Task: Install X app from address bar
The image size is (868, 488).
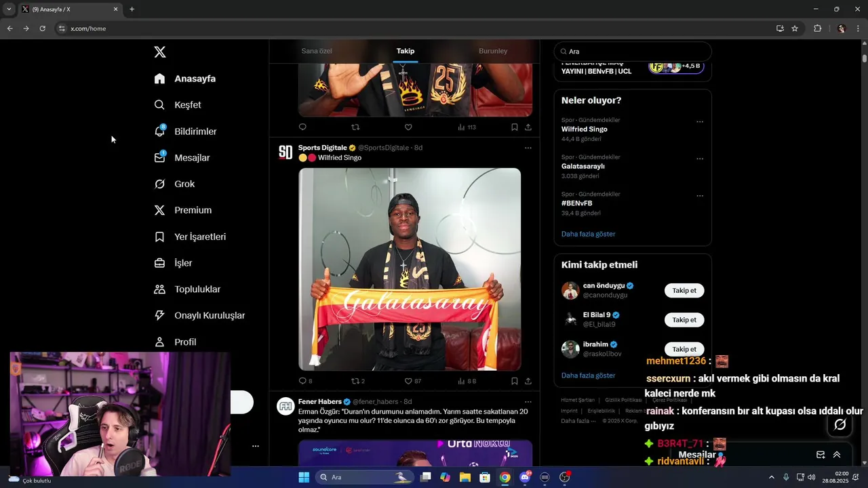Action: pos(780,28)
